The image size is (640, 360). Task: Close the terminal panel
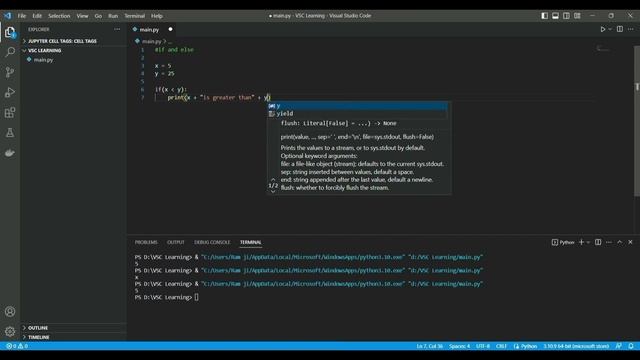pyautogui.click(x=630, y=242)
